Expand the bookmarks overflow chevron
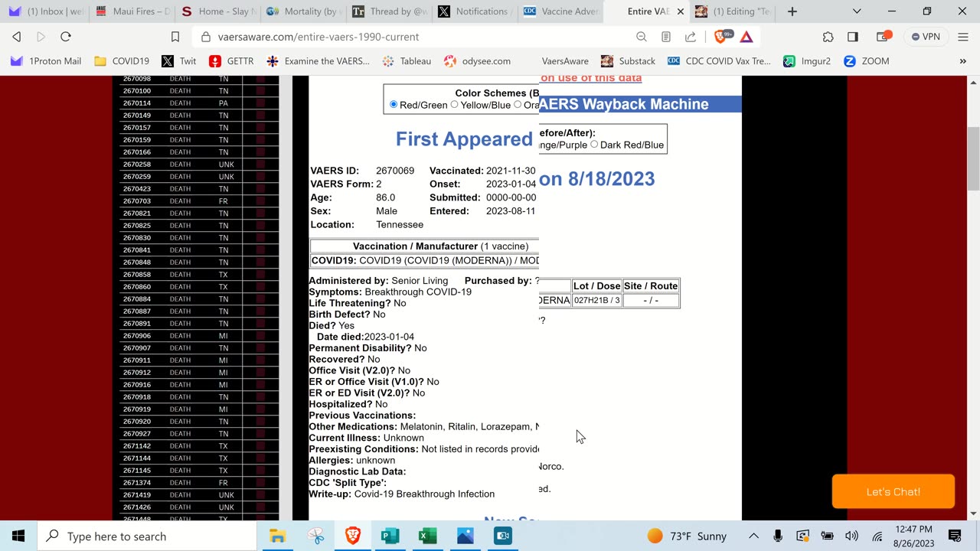Image resolution: width=980 pixels, height=551 pixels. [x=962, y=61]
